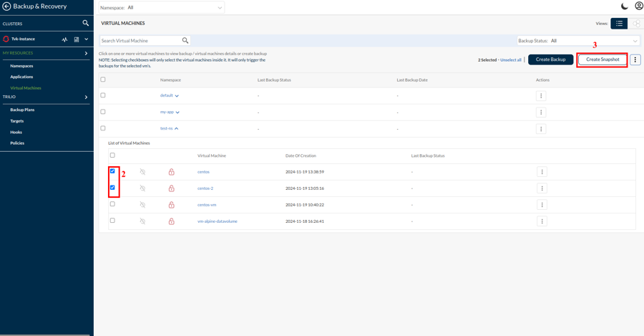Open Backup Plans in the sidebar
This screenshot has width=644, height=336.
(x=22, y=110)
